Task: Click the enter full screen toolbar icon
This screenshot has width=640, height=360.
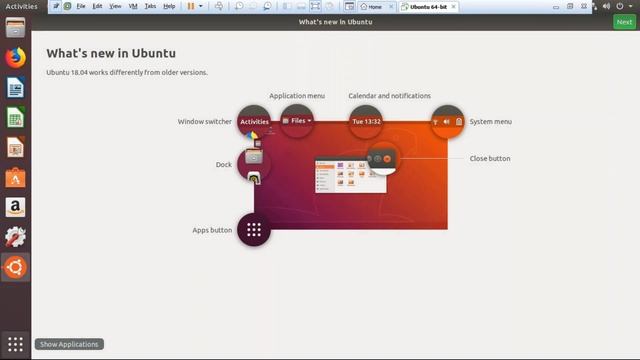Action: [315, 6]
